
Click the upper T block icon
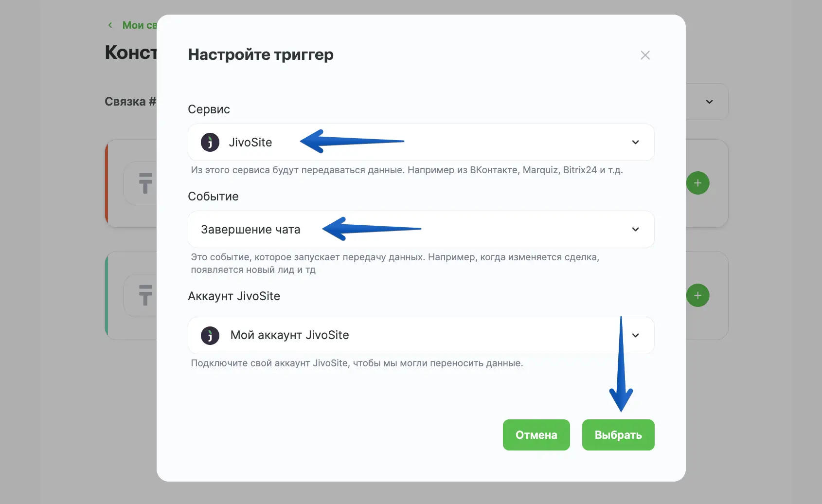tap(145, 183)
